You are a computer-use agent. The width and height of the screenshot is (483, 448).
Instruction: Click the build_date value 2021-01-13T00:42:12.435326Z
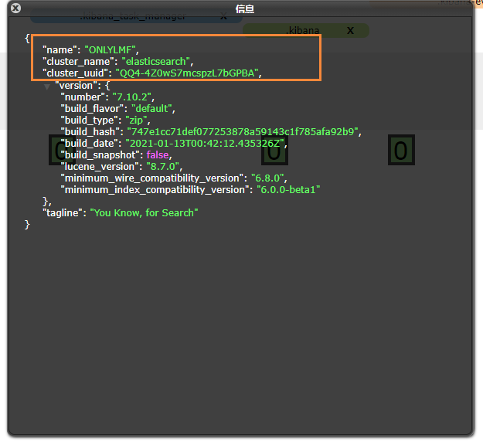click(205, 144)
